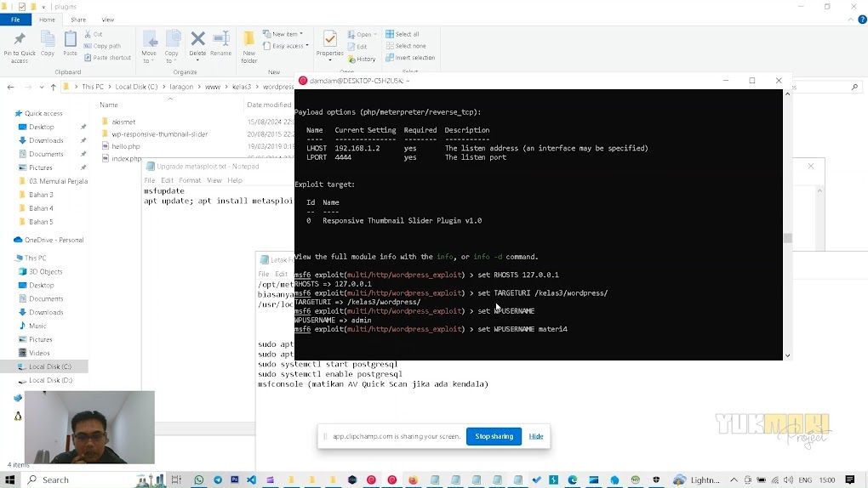This screenshot has height=488, width=868.
Task: Switch to the View ribbon tab
Action: pyautogui.click(x=107, y=20)
